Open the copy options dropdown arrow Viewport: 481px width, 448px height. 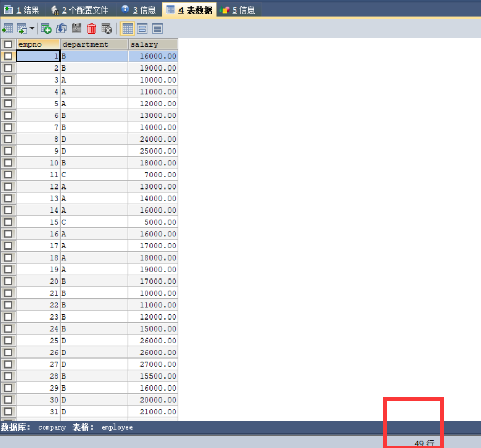32,28
